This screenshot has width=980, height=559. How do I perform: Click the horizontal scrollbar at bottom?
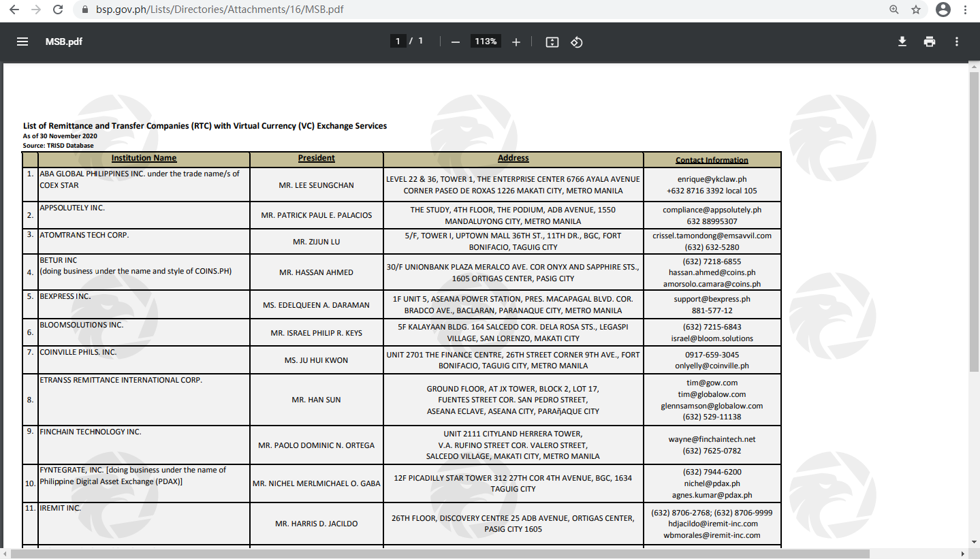point(440,553)
